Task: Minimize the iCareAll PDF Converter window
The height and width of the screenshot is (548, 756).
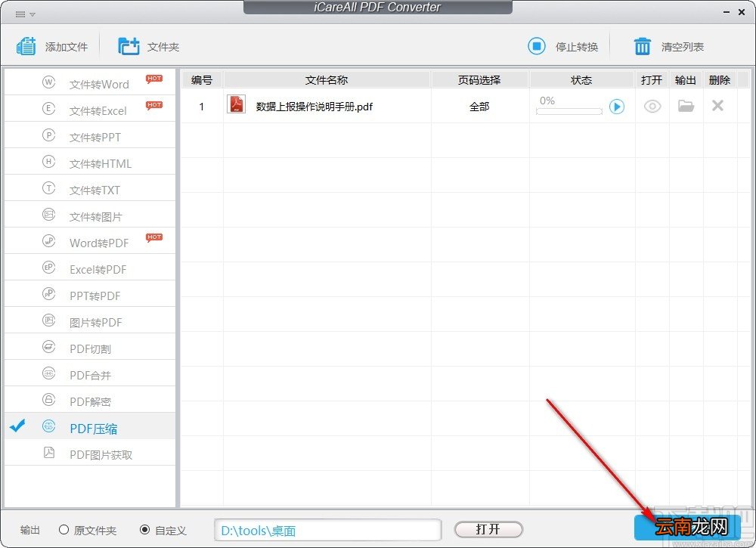Action: [x=726, y=13]
